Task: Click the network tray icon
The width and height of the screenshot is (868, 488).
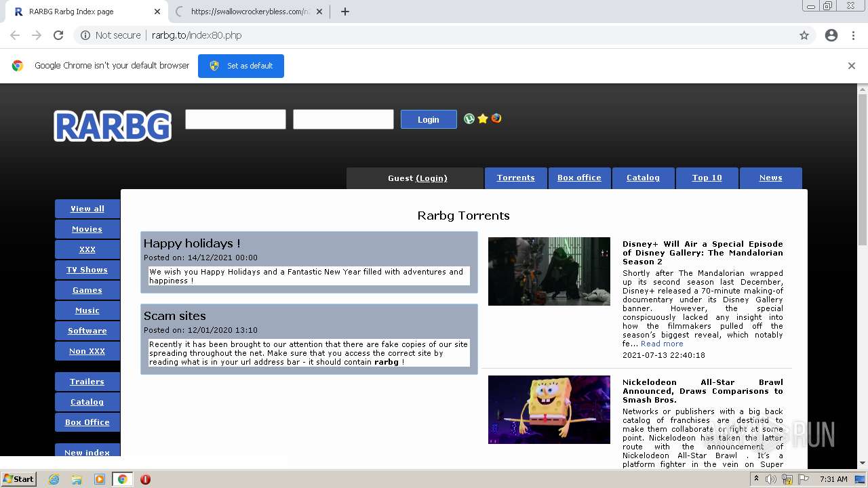Action: click(787, 479)
